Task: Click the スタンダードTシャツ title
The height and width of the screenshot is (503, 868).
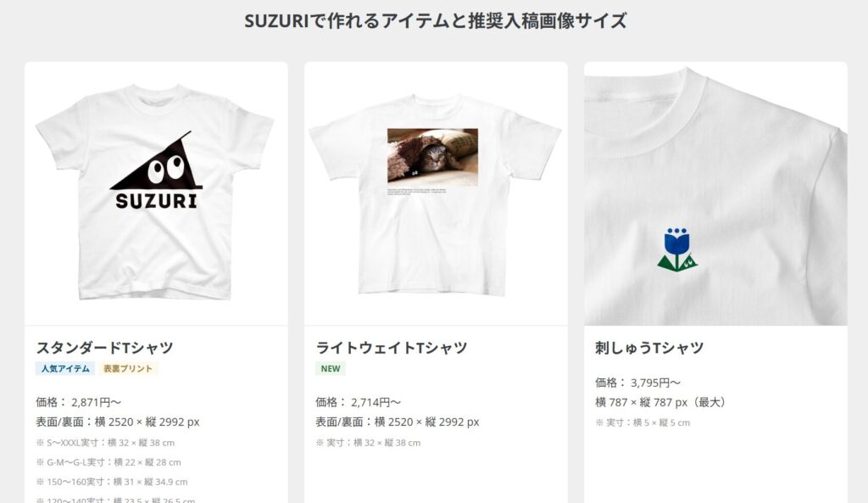Action: (x=104, y=348)
